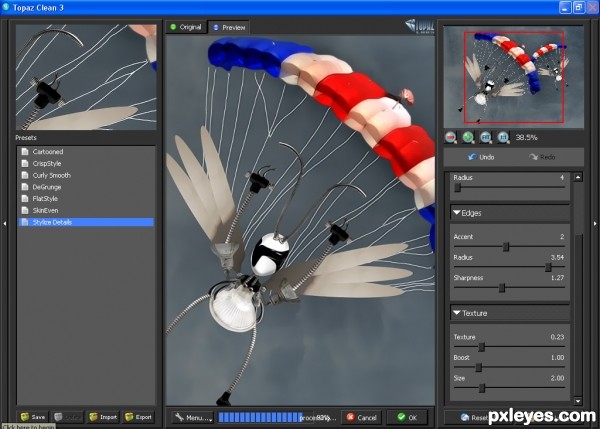
Task: Click the Boost value 1.00
Action: coord(557,357)
